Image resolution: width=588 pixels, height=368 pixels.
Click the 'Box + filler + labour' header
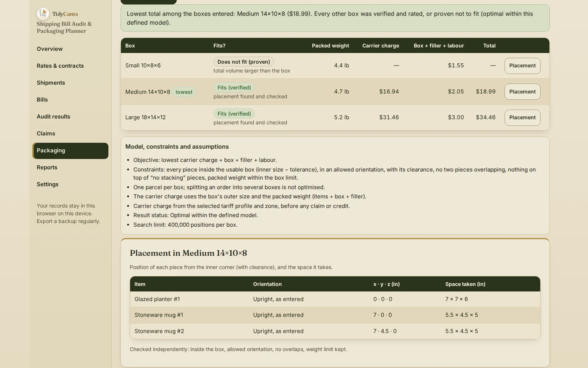tap(439, 46)
